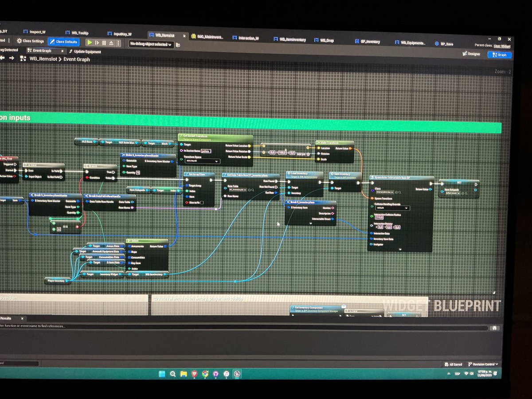Click the All Saved status indicator
Screen dimensions: 532x399
click(x=454, y=364)
